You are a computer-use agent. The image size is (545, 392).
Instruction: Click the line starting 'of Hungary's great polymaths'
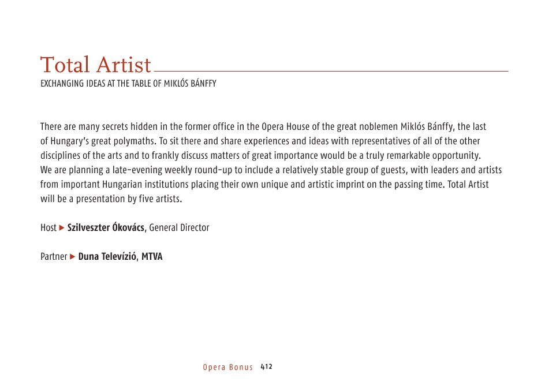coord(260,141)
